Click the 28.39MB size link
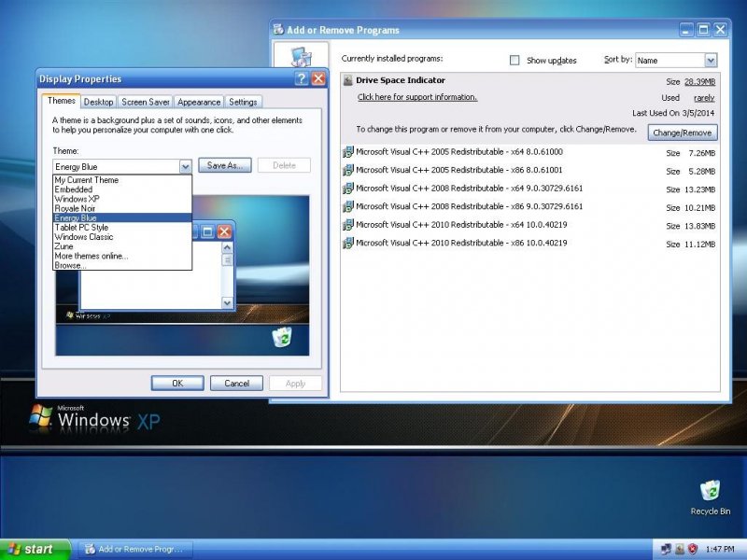This screenshot has width=747, height=560. pos(699,82)
